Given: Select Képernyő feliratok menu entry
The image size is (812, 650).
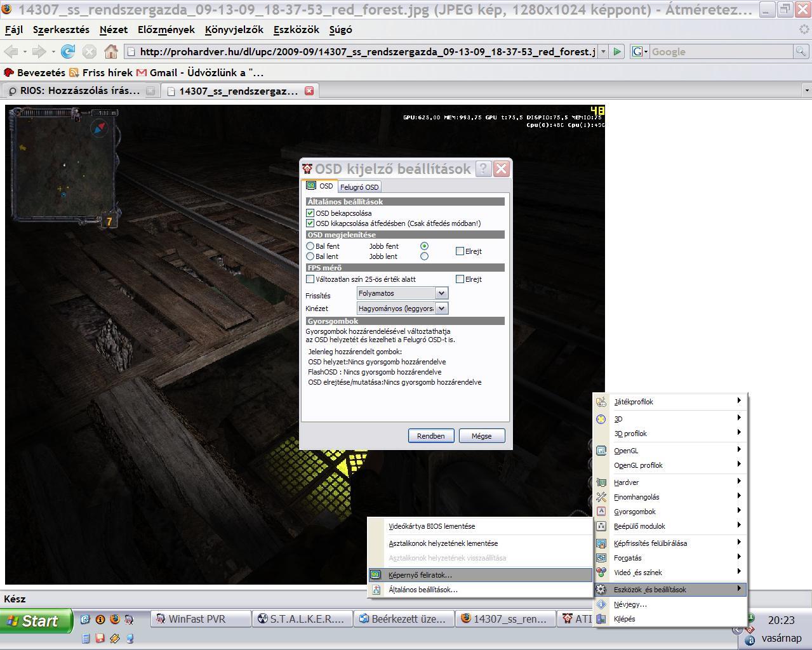Looking at the screenshot, I should [480, 575].
